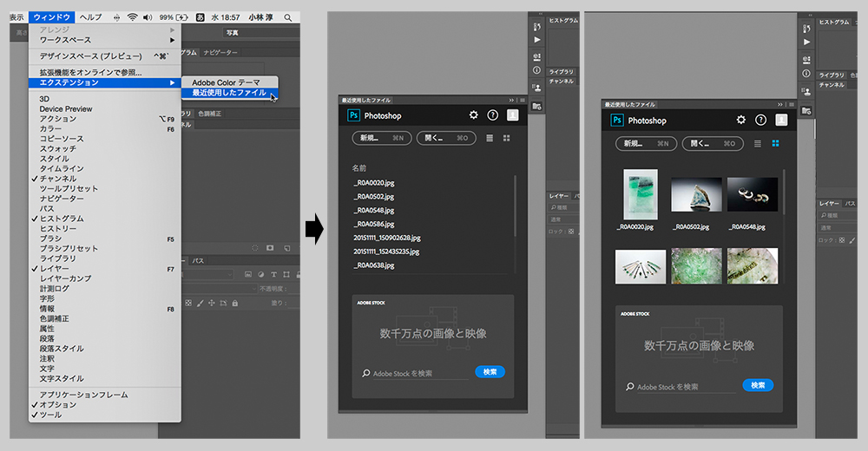The image size is (868, 451).
Task: Open the Spotlight search magnifier icon
Action: [288, 17]
